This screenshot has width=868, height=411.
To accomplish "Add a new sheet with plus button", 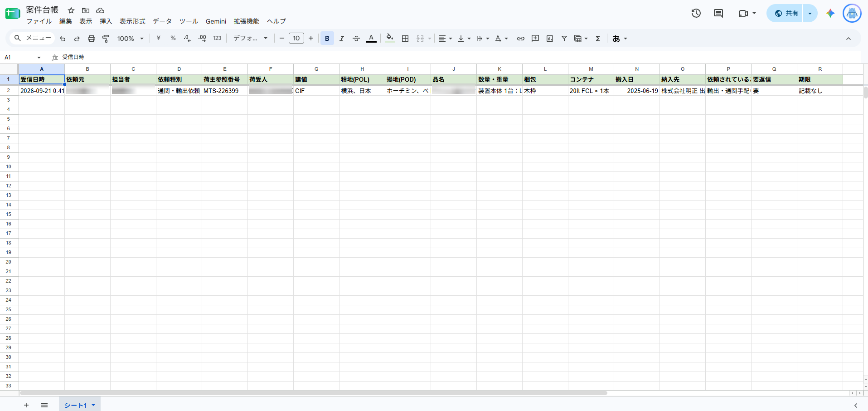I will point(26,405).
